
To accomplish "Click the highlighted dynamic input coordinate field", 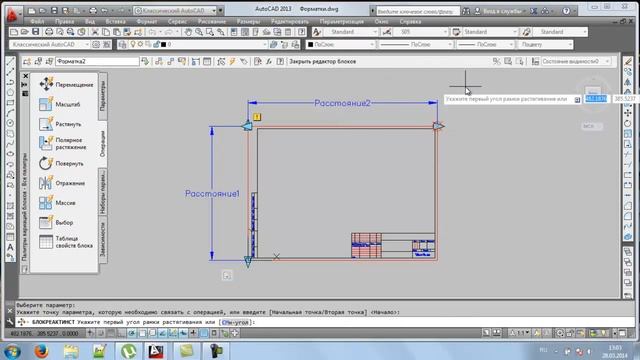I will pos(596,99).
